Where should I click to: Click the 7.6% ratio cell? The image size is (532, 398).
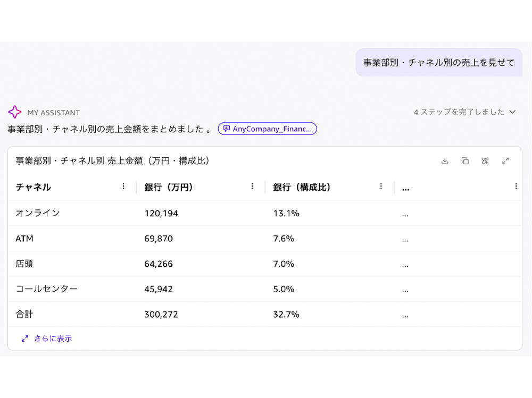(284, 239)
